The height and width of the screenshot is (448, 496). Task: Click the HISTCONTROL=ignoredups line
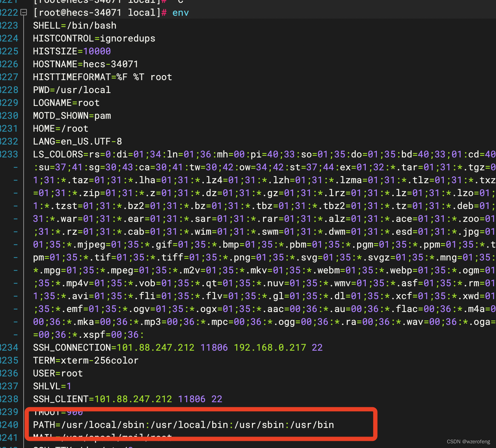[94, 39]
